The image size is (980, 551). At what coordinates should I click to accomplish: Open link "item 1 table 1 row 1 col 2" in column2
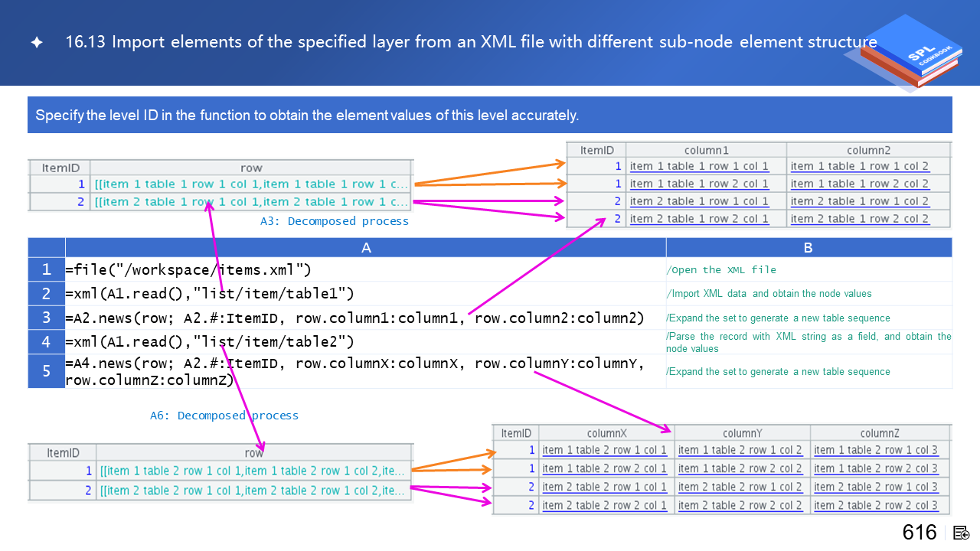click(859, 166)
